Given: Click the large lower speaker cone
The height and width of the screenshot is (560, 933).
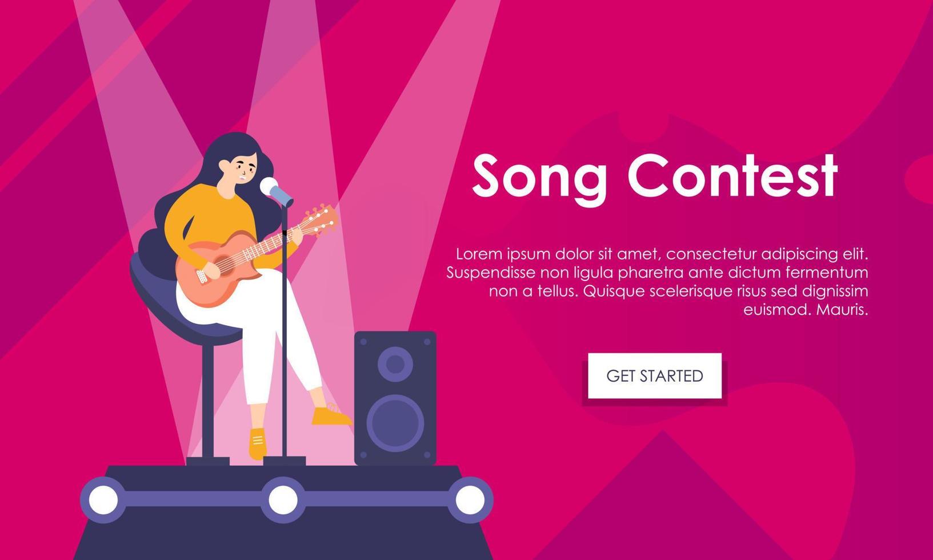Looking at the screenshot, I should pos(395,423).
